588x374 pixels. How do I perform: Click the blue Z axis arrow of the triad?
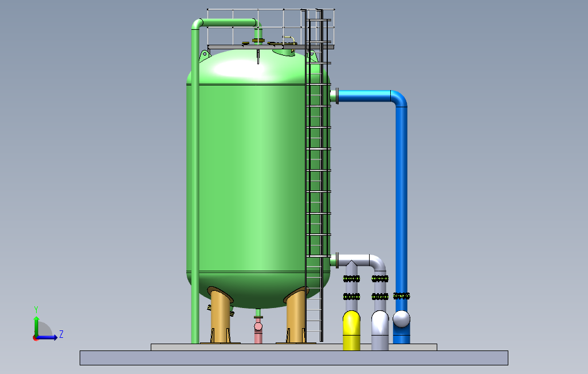click(48, 338)
